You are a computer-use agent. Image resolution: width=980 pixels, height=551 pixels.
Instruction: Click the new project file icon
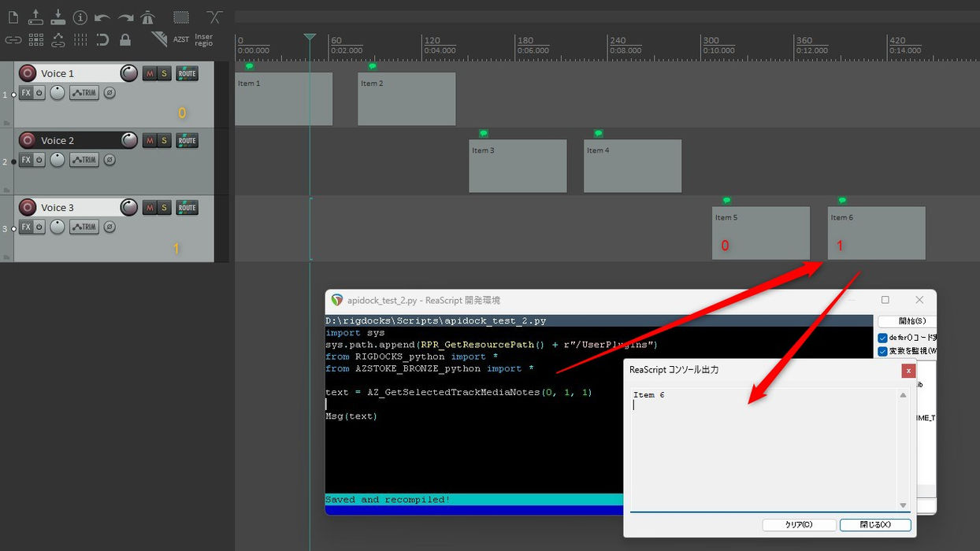coord(13,17)
